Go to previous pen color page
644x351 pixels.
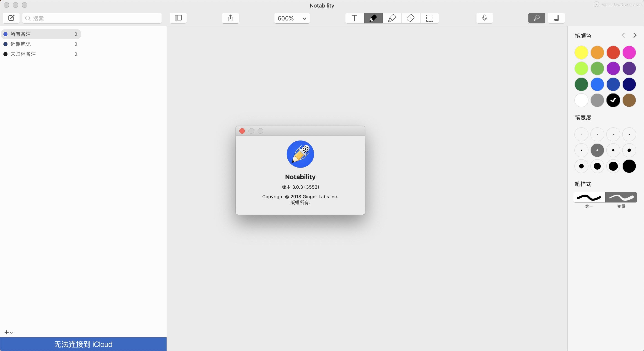point(623,35)
